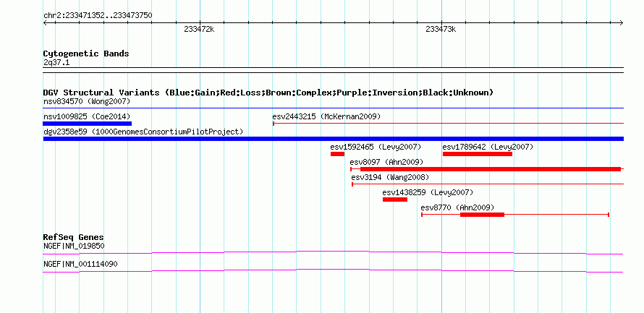Click the NGEF|NM_019850 gene label
644x313 pixels.
coord(74,246)
